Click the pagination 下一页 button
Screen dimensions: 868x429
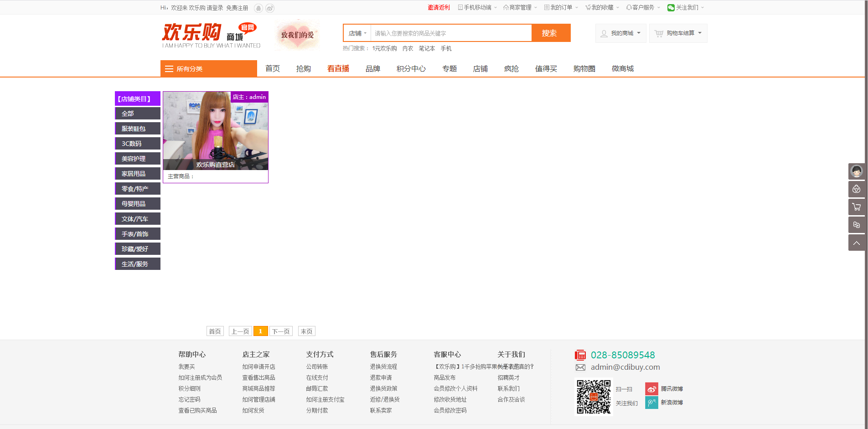point(281,331)
